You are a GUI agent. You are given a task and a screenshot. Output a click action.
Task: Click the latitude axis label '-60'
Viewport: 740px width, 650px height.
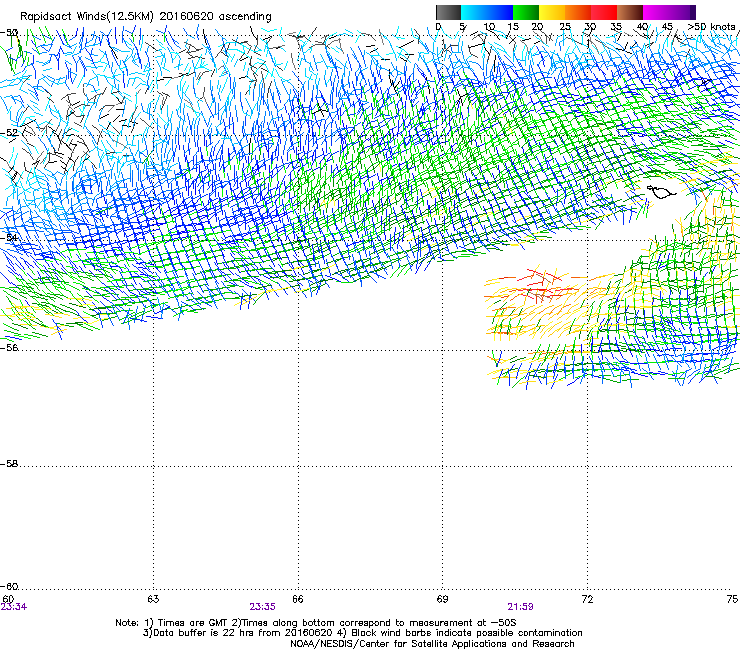tap(9, 587)
